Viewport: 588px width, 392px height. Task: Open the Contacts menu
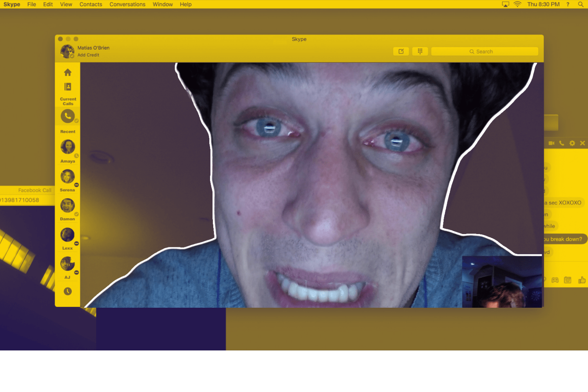[x=91, y=4]
